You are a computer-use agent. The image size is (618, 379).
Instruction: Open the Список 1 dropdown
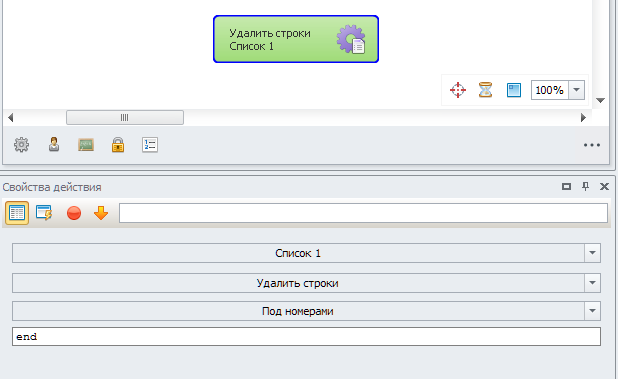(306, 253)
